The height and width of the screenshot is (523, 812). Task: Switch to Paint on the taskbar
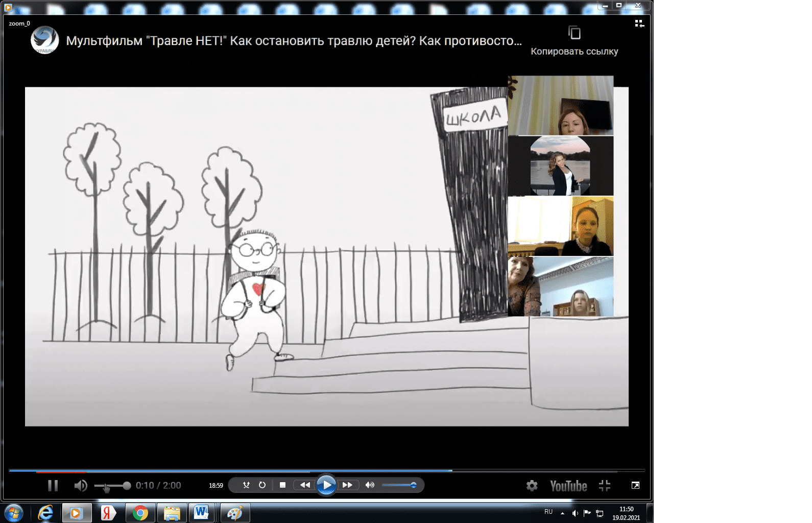(x=234, y=513)
